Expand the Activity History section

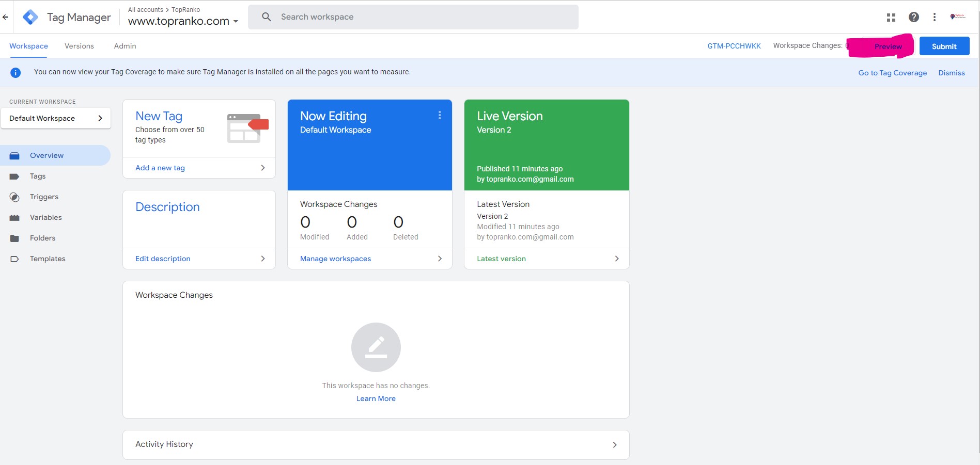pyautogui.click(x=376, y=445)
